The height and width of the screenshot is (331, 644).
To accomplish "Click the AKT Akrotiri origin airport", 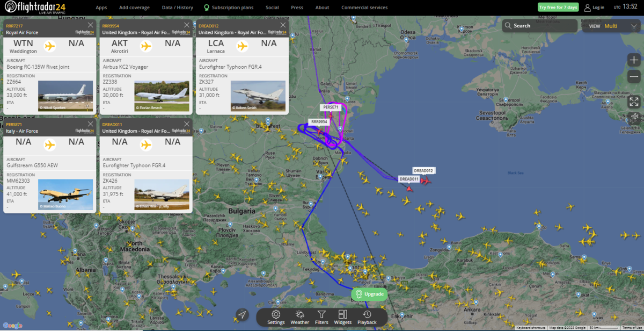I will (120, 46).
